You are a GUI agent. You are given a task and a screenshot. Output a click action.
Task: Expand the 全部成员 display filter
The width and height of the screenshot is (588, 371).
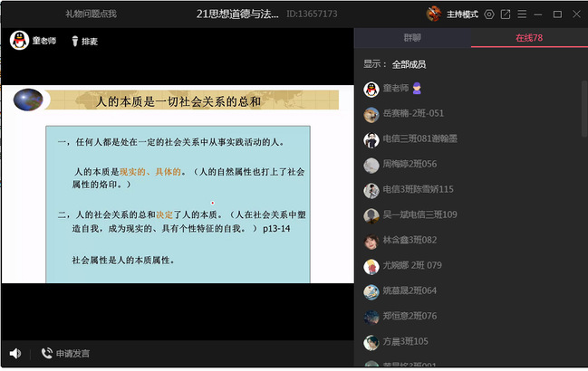(x=409, y=64)
